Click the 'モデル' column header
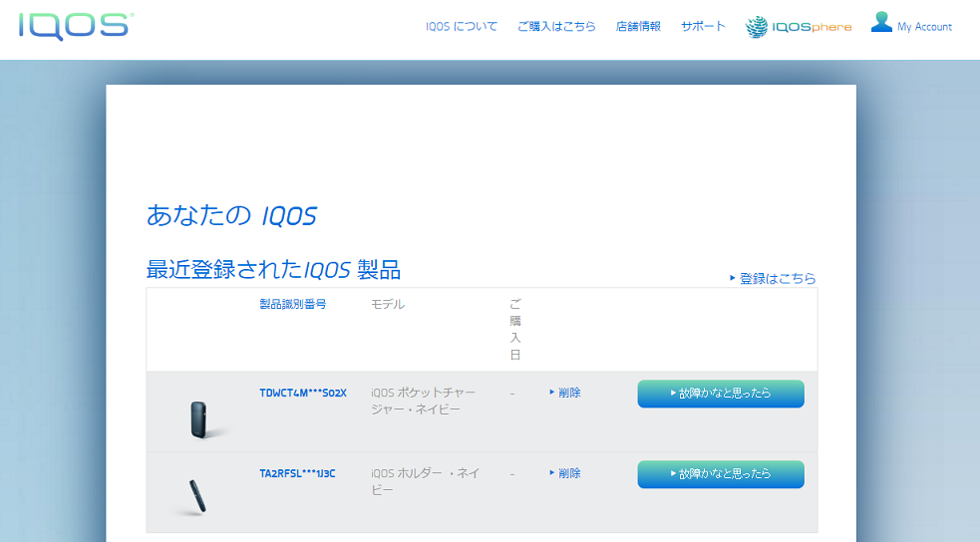980x542 pixels. (388, 304)
